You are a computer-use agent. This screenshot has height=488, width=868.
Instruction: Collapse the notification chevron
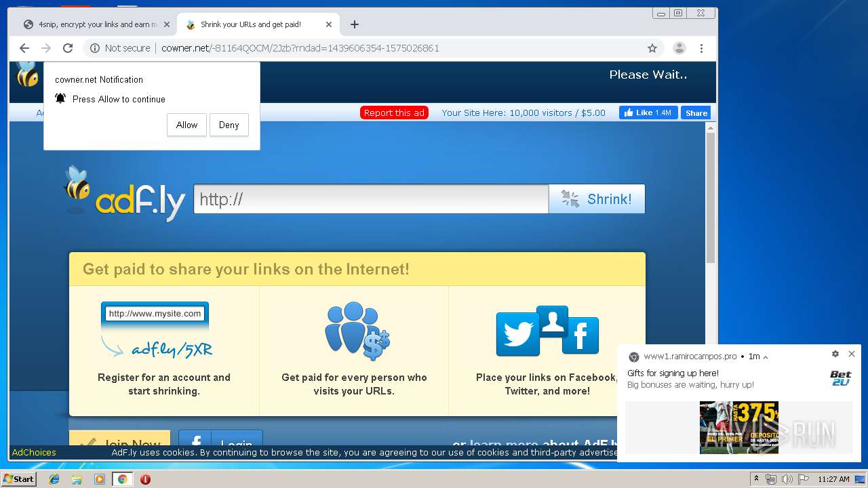[x=766, y=357]
